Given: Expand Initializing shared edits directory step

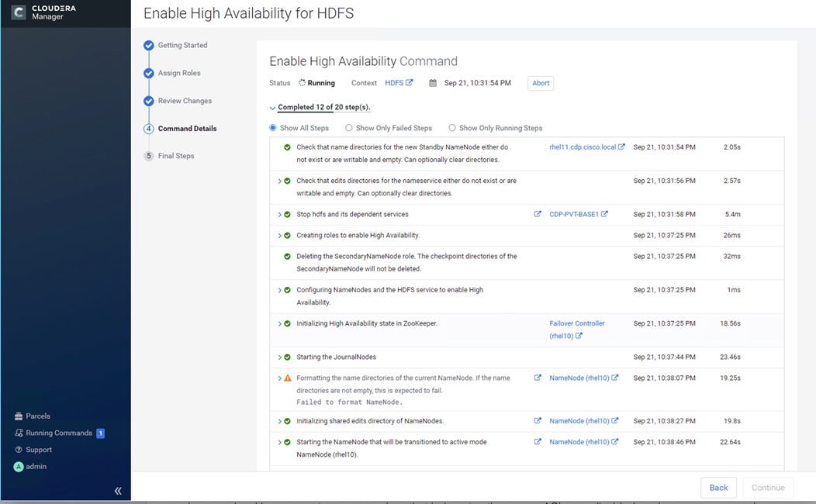Looking at the screenshot, I should click(279, 421).
